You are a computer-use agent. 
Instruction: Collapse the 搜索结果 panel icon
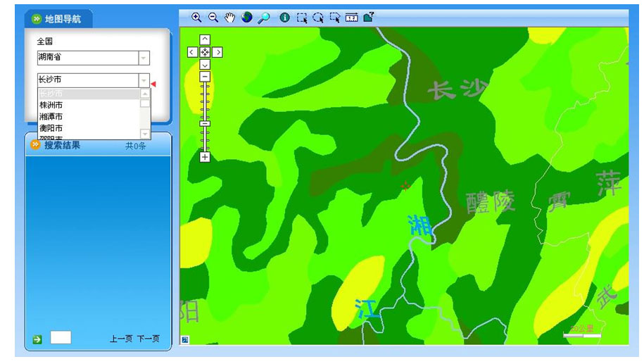point(35,144)
